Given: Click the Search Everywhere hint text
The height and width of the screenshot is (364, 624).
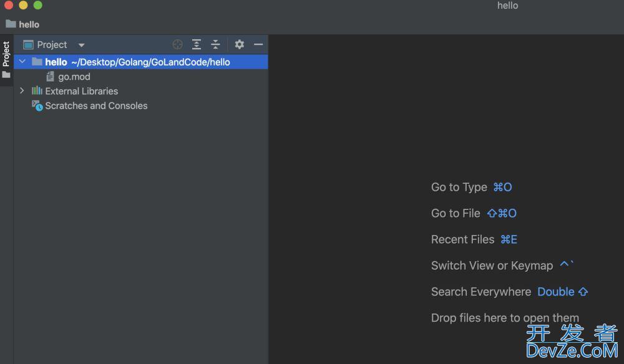Looking at the screenshot, I should click(x=480, y=292).
